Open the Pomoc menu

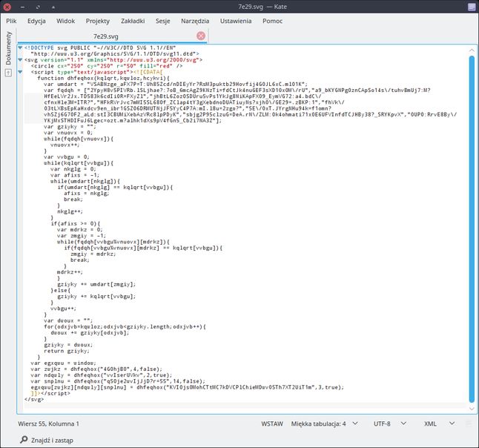[x=272, y=21]
